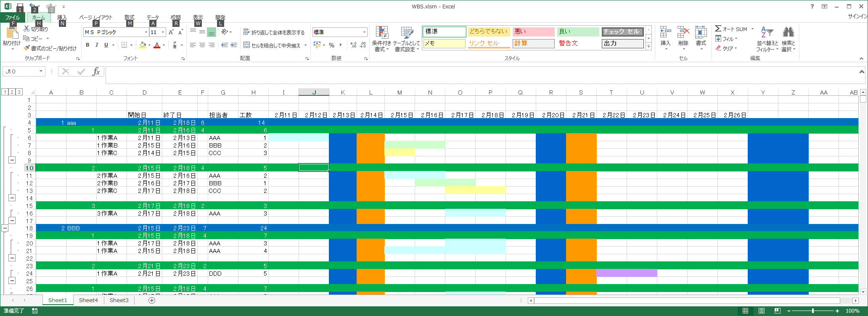Click the insert function fx icon
Viewport: 868px width, 316px height.
[x=96, y=71]
